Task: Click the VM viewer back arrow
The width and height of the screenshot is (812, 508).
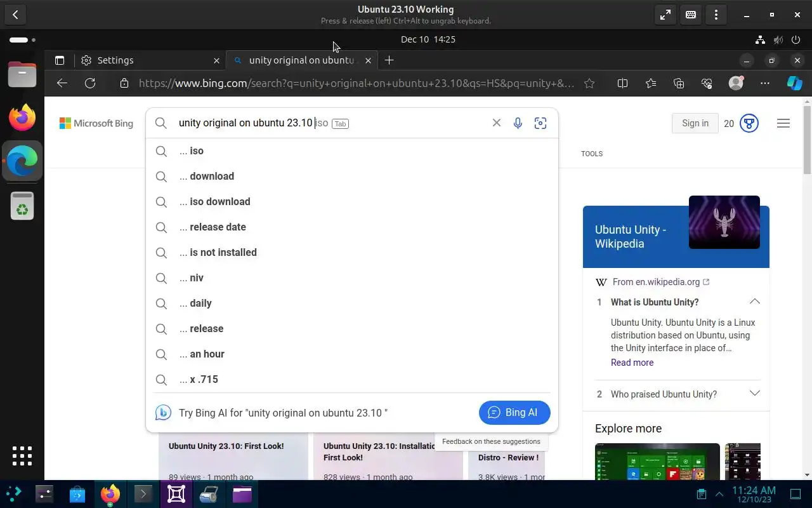Action: [x=15, y=15]
